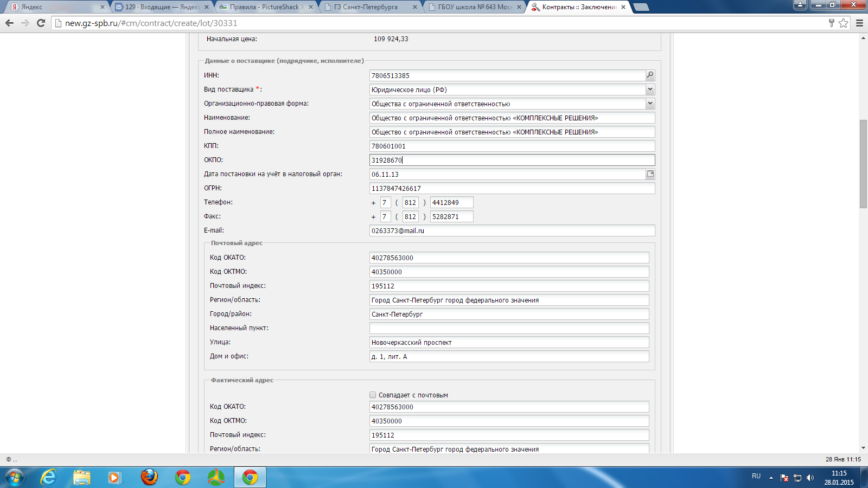
Task: Launch Firefox from the taskbar
Action: [149, 477]
